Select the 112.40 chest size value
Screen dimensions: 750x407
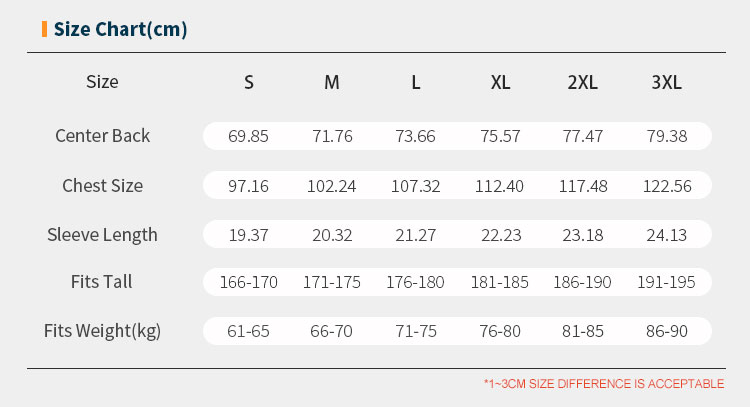pos(499,186)
